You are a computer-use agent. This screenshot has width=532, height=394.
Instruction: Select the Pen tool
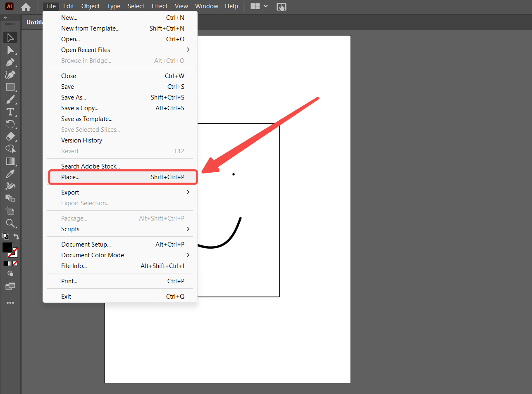(x=10, y=62)
